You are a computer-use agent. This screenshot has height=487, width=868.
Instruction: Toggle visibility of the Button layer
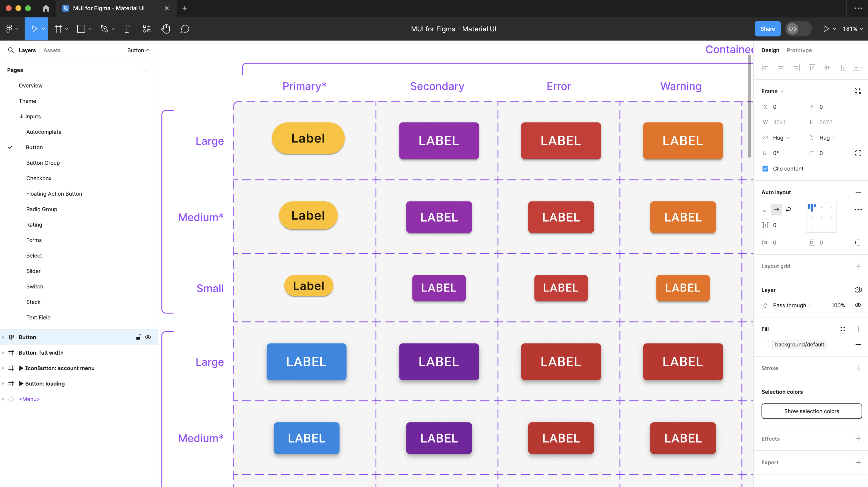coord(148,337)
